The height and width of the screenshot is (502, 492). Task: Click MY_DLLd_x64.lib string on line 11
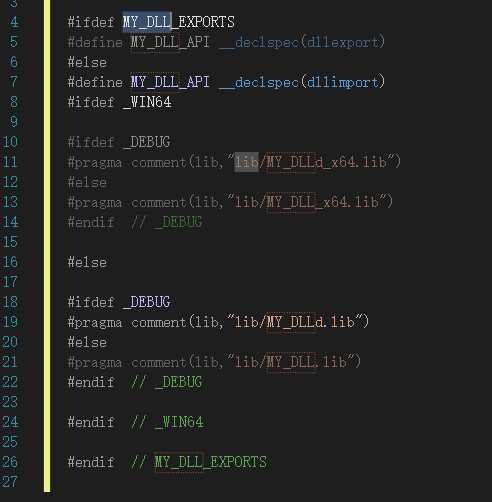tap(327, 162)
